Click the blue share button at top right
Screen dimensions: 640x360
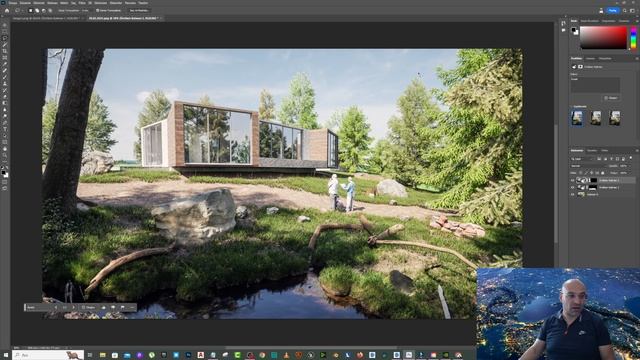click(x=612, y=11)
